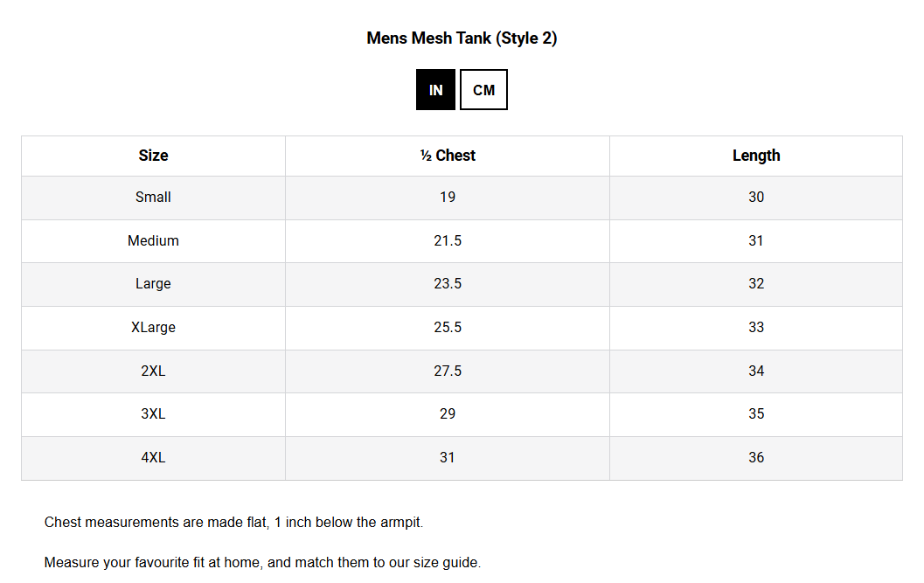
Task: Click the Size column header
Action: [153, 156]
